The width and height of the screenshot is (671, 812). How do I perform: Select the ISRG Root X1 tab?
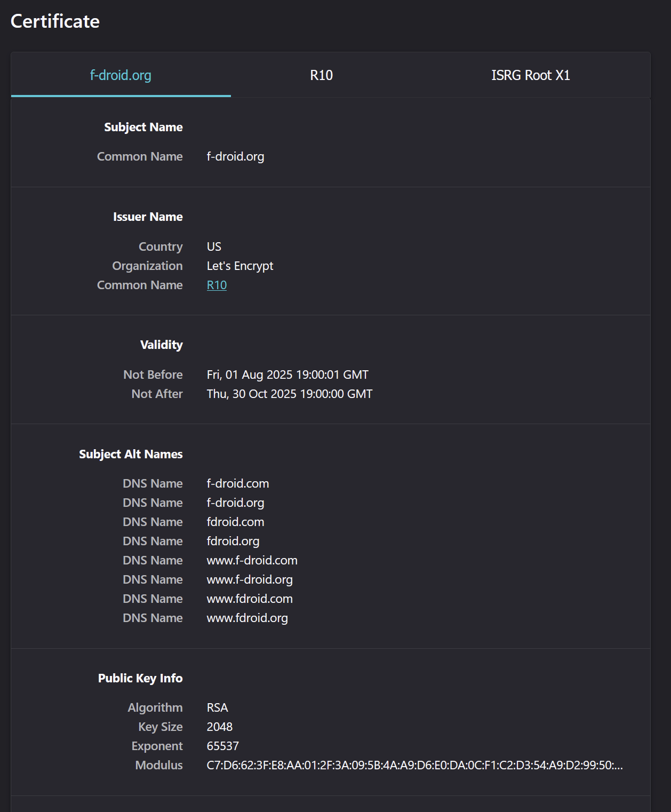coord(530,75)
